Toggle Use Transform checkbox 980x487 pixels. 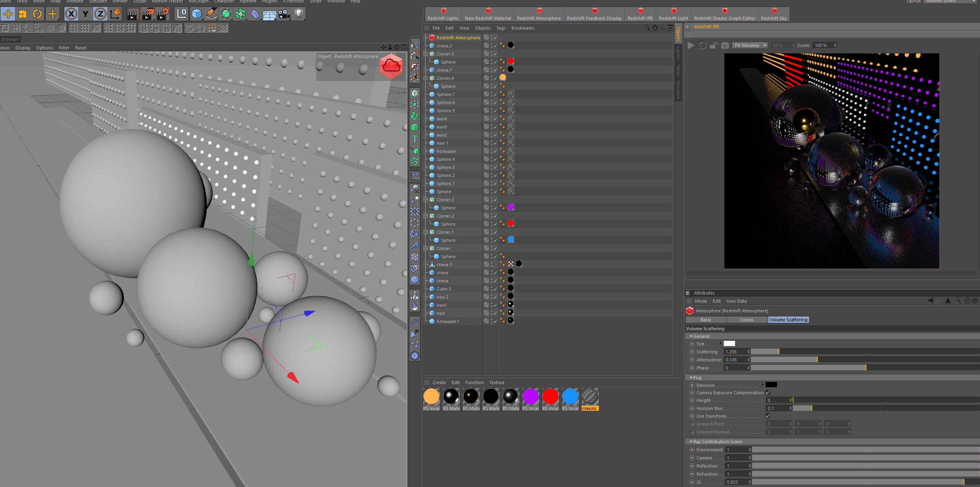point(768,416)
